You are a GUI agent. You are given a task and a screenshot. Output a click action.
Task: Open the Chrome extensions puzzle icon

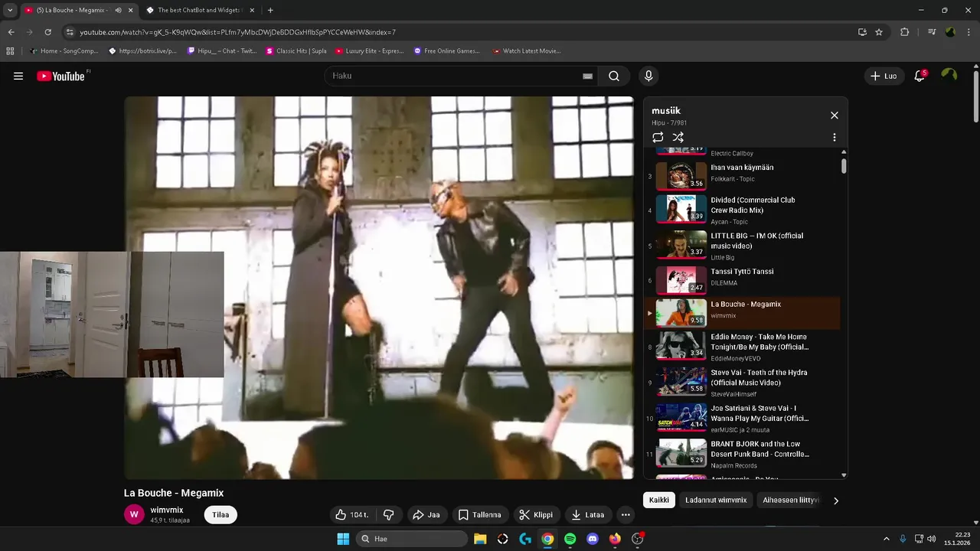tap(905, 32)
